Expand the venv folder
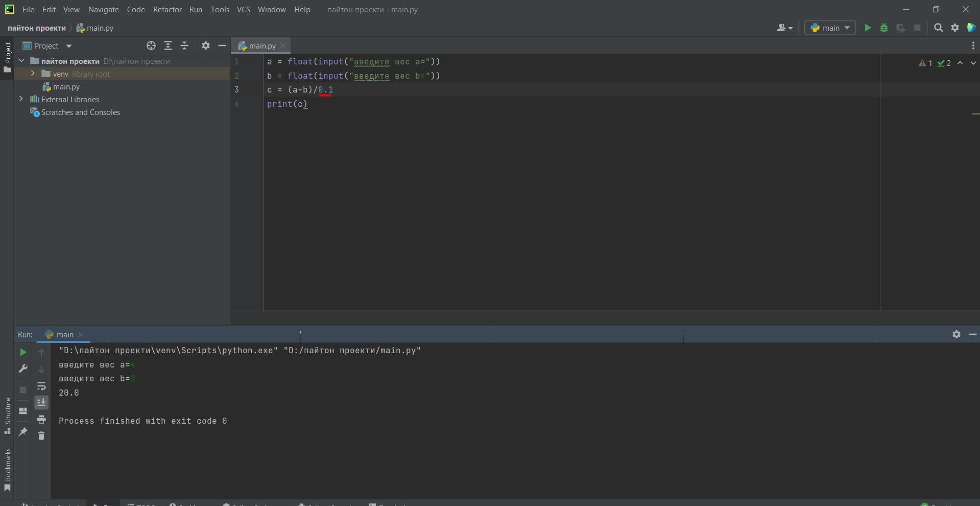Viewport: 980px width, 506px height. [33, 74]
